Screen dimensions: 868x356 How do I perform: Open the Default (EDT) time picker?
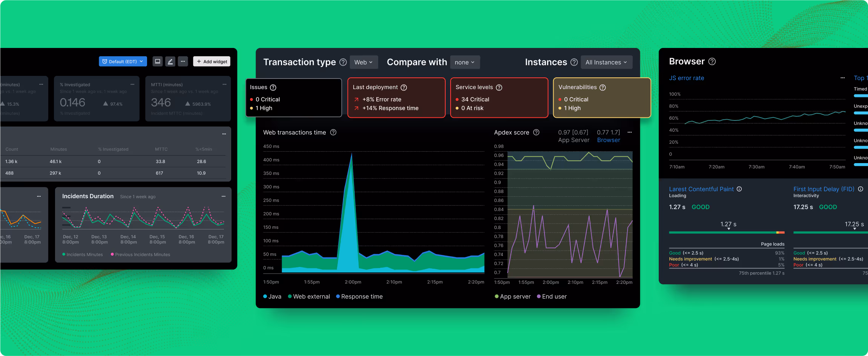(x=123, y=61)
